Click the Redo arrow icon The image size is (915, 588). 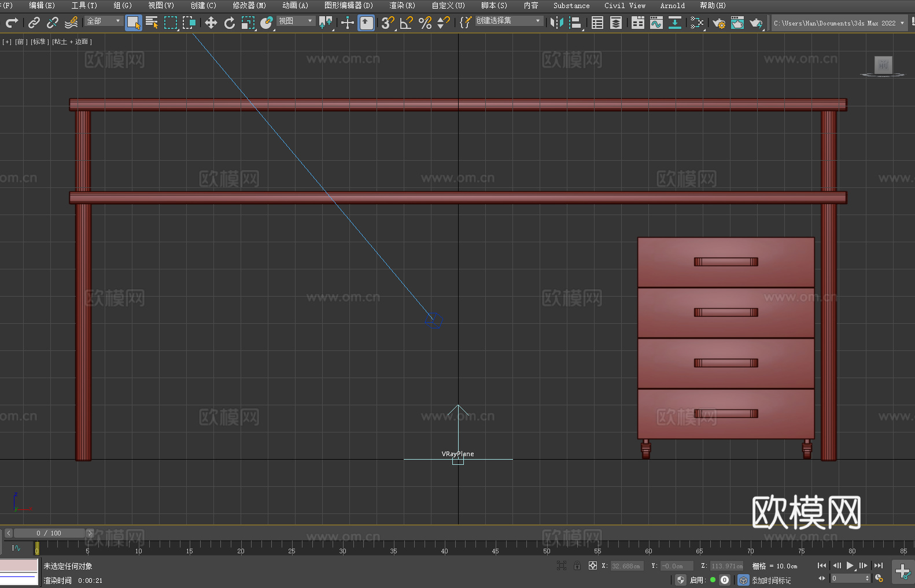coord(12,23)
